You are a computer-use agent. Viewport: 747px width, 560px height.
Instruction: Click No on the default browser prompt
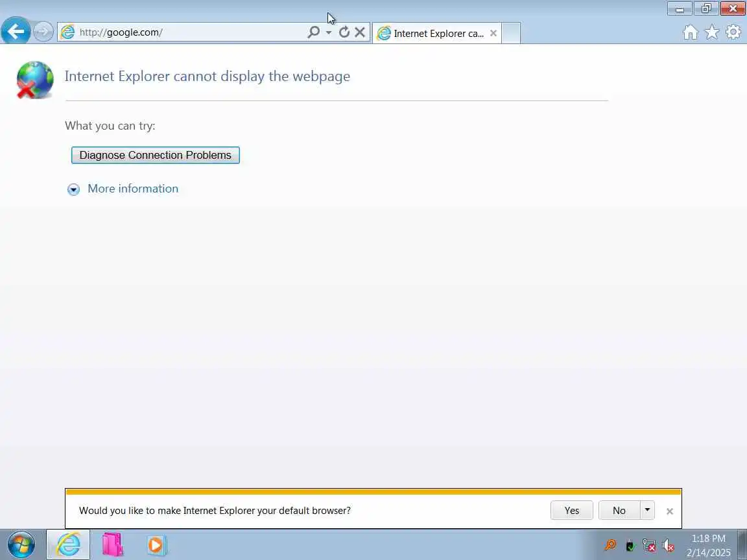[619, 511]
